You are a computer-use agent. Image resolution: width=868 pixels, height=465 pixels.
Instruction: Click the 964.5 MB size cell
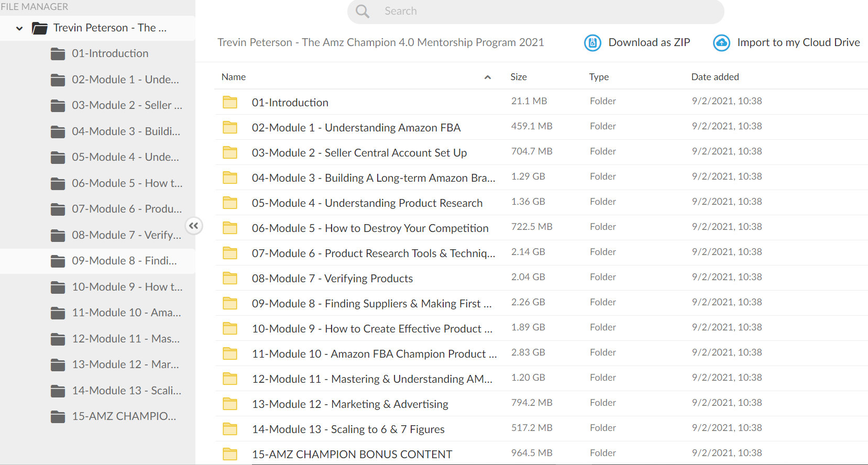(532, 453)
